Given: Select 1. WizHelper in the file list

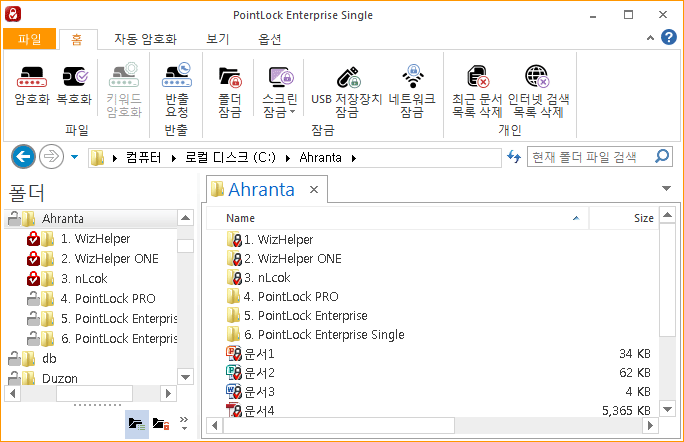Looking at the screenshot, I should coord(278,240).
